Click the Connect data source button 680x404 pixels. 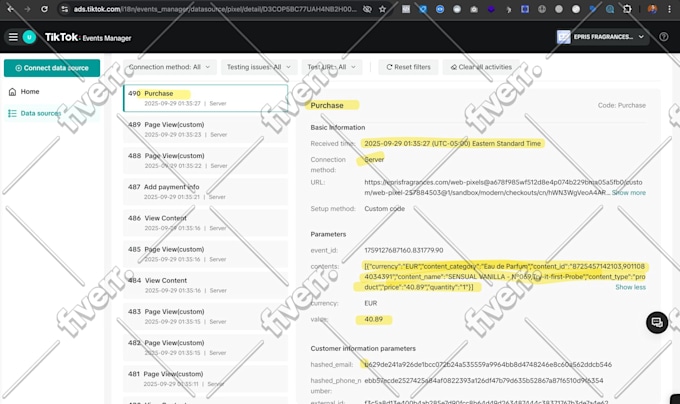tap(52, 68)
